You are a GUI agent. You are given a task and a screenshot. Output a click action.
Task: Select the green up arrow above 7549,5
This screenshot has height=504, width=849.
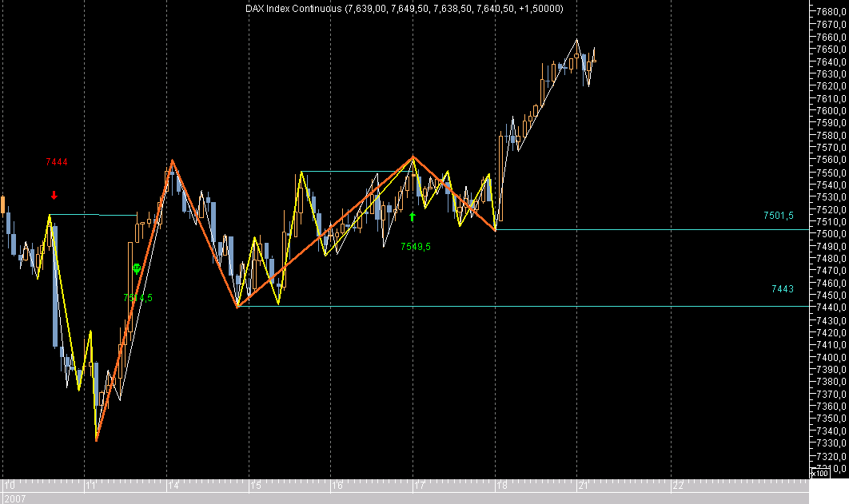(413, 216)
